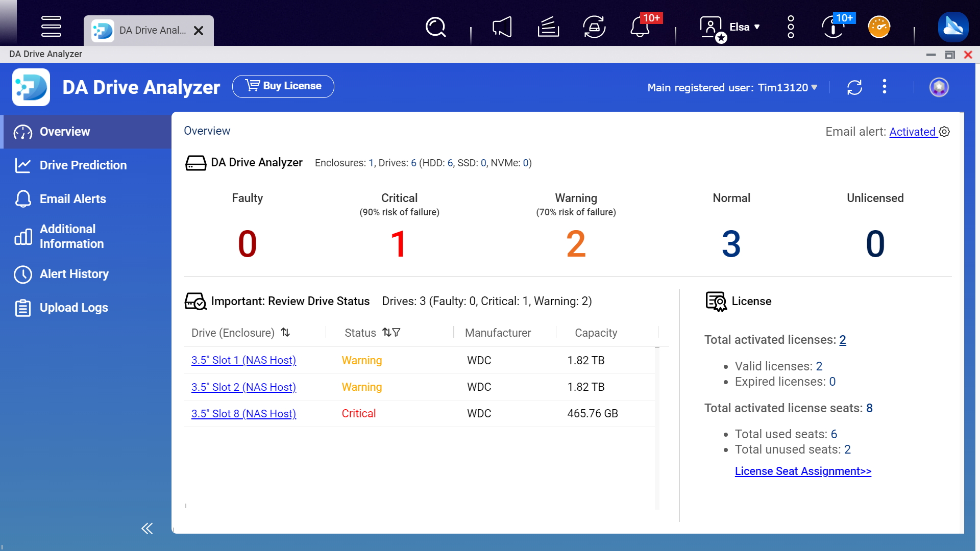
Task: Open the Email Alerts panel
Action: coord(72,198)
